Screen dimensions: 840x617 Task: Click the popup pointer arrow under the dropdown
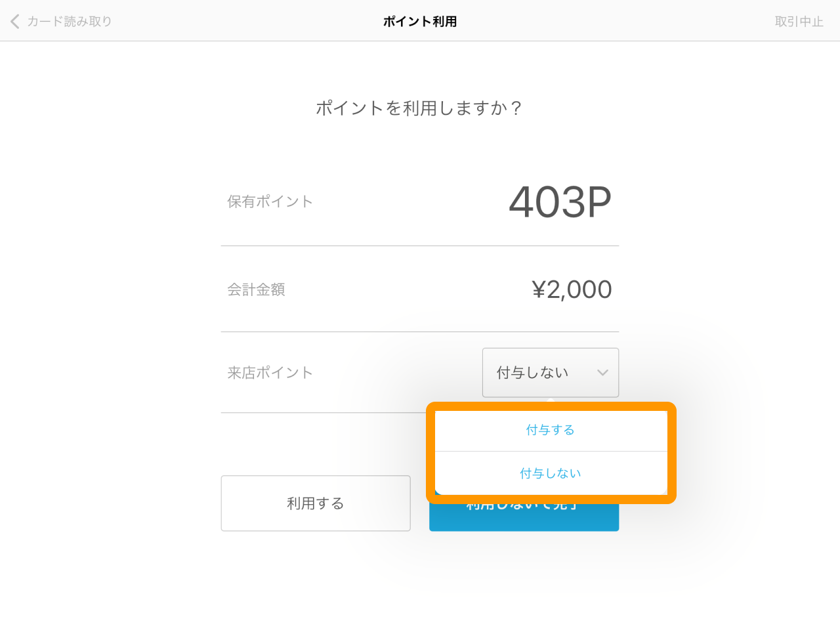click(x=551, y=400)
